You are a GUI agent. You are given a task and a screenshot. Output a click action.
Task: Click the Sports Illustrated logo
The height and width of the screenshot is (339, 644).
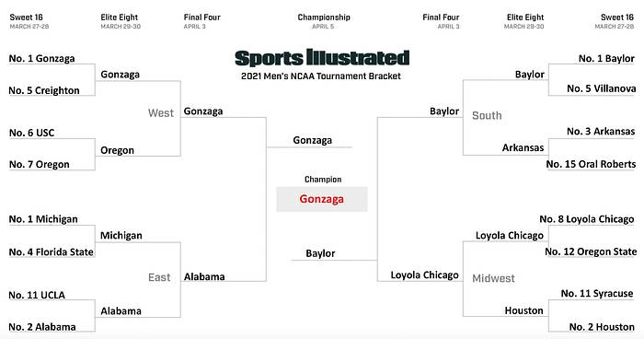[x=322, y=58]
